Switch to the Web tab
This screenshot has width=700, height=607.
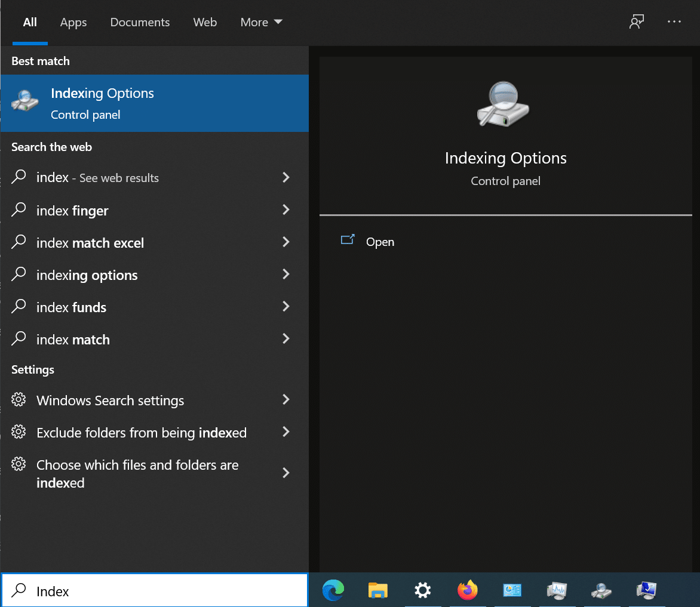pyautogui.click(x=205, y=22)
